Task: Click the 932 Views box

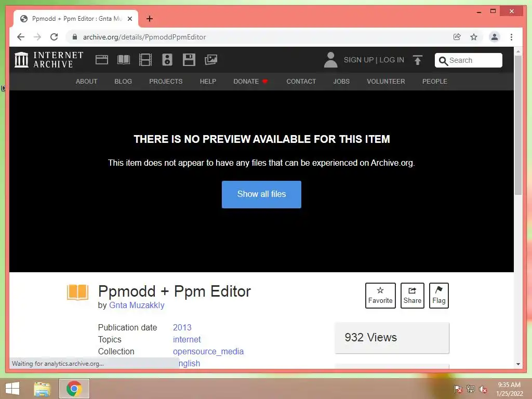Action: tap(392, 338)
